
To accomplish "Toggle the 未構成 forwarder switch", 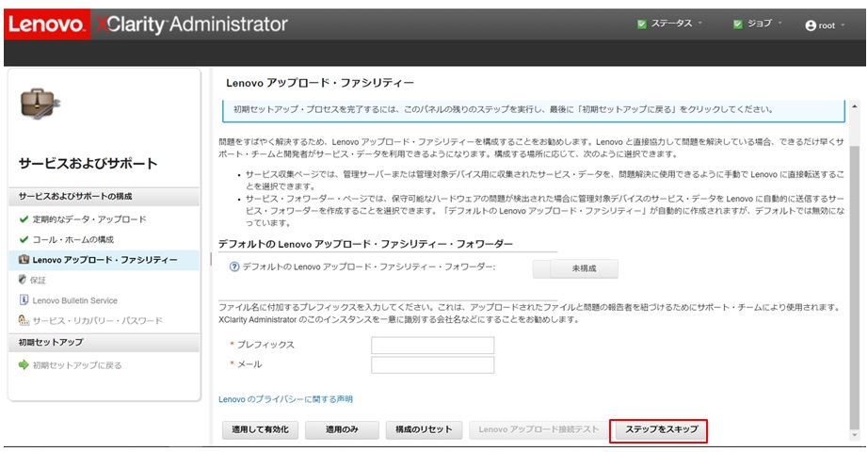I will pos(575,268).
